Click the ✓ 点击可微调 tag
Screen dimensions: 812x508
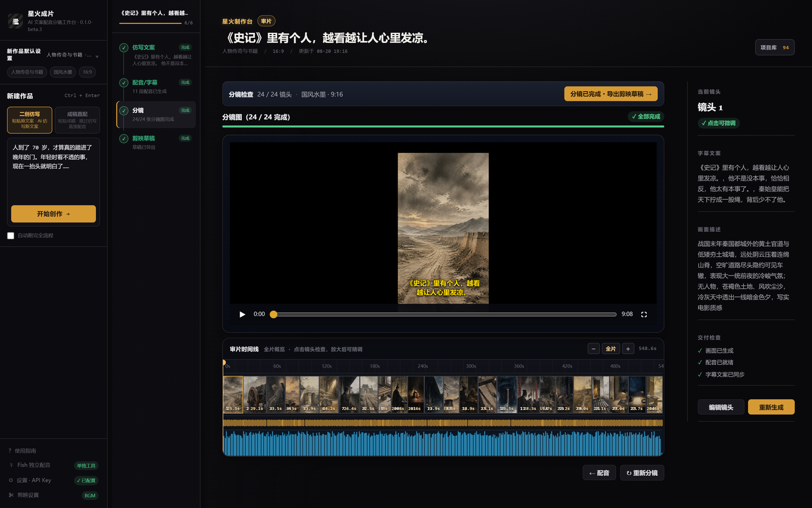(x=719, y=123)
